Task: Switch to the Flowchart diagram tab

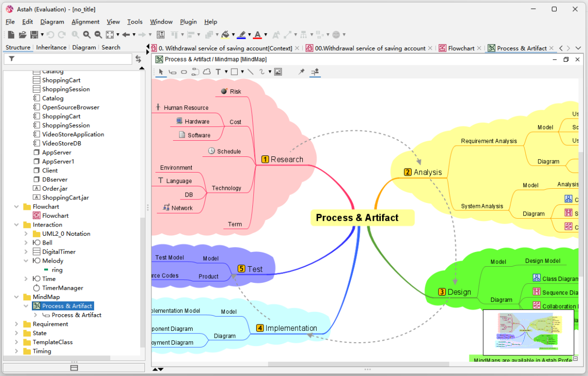Action: coord(461,48)
